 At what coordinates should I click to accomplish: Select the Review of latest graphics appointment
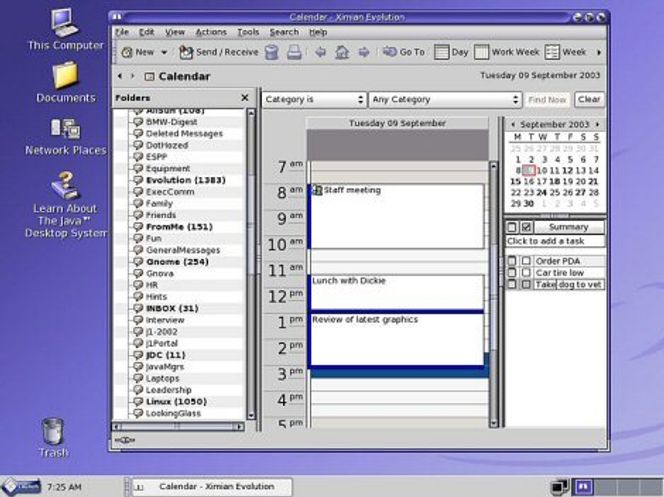pyautogui.click(x=397, y=339)
